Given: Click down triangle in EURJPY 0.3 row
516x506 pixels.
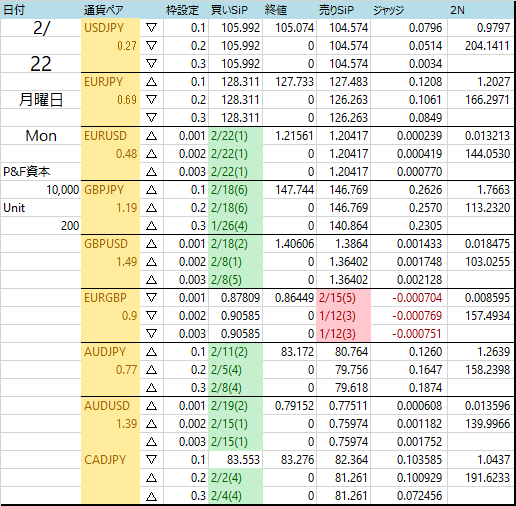Looking at the screenshot, I should (151, 118).
